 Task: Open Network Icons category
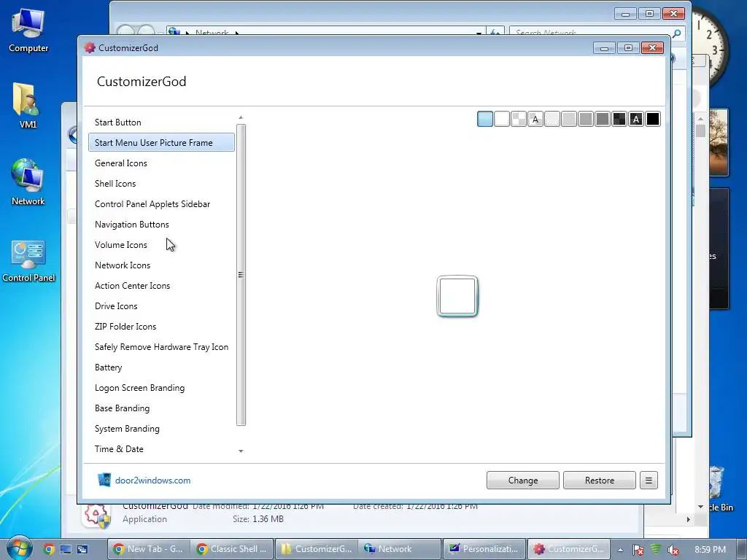point(161,265)
